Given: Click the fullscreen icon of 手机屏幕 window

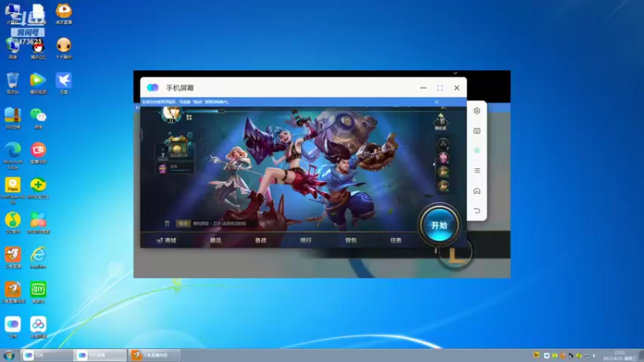Looking at the screenshot, I should tap(440, 88).
